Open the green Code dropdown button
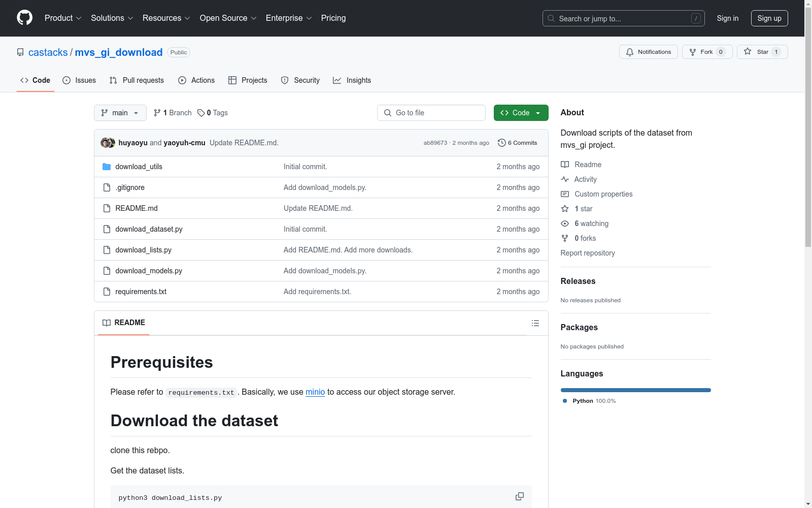Image resolution: width=812 pixels, height=508 pixels. point(521,113)
